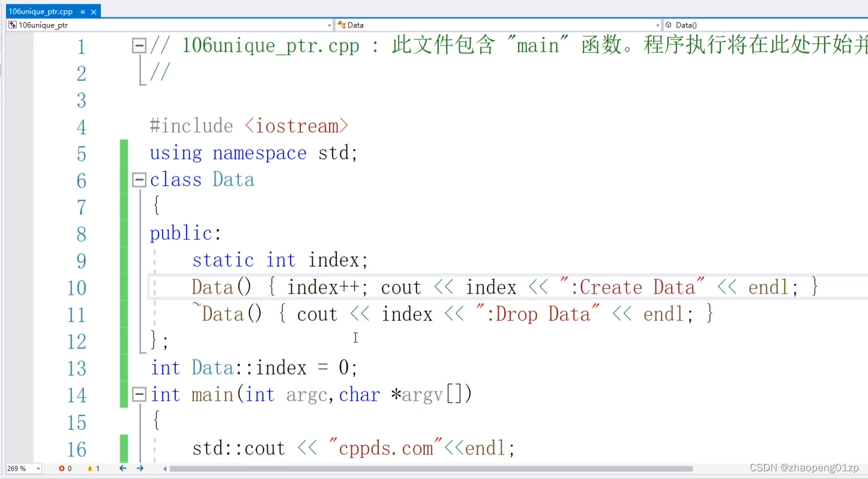868x479 pixels.
Task: Click std::cout on line 16
Action: point(238,448)
